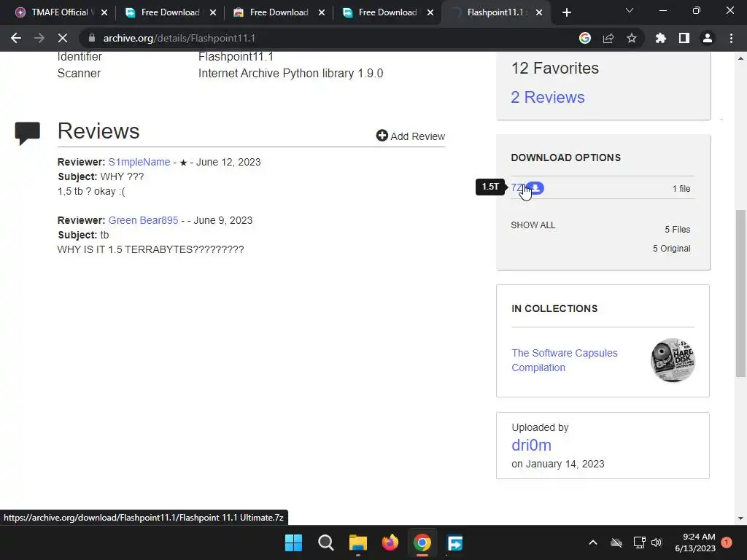Bookmark this page with star icon
747x560 pixels.
pos(632,38)
